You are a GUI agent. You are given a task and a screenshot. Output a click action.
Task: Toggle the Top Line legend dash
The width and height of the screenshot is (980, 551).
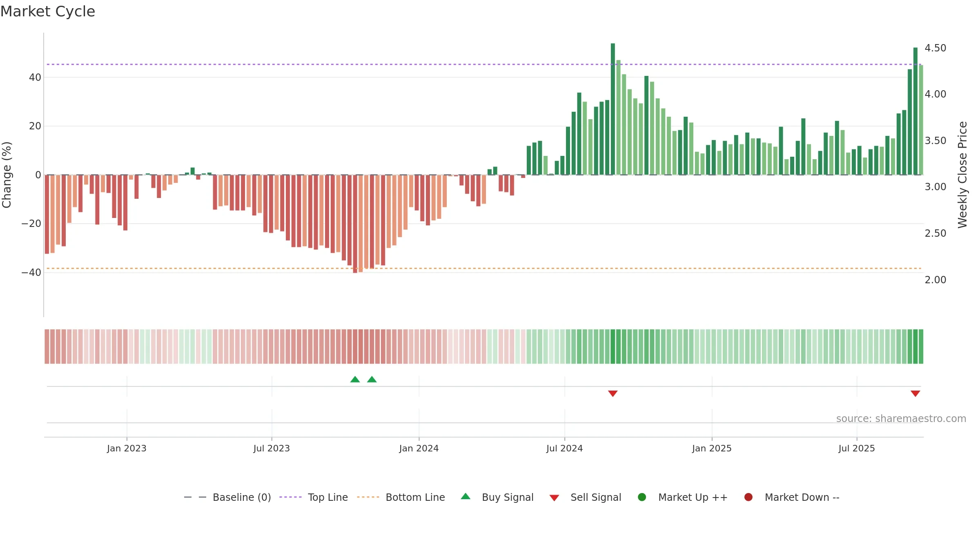pos(290,497)
